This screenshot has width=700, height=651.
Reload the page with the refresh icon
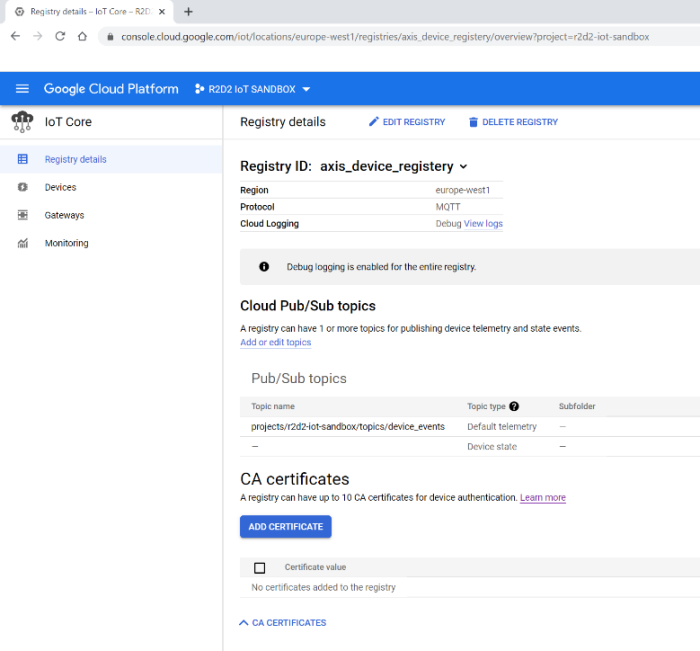(x=60, y=36)
